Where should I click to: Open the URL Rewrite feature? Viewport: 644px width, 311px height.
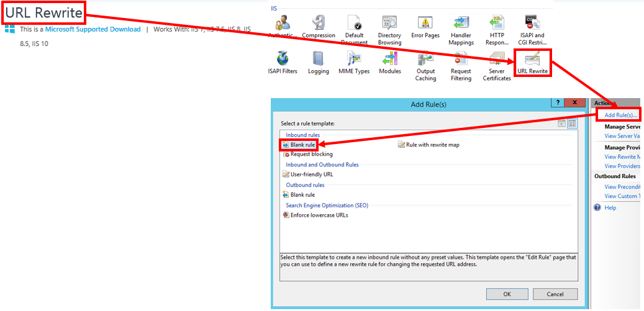coord(532,63)
